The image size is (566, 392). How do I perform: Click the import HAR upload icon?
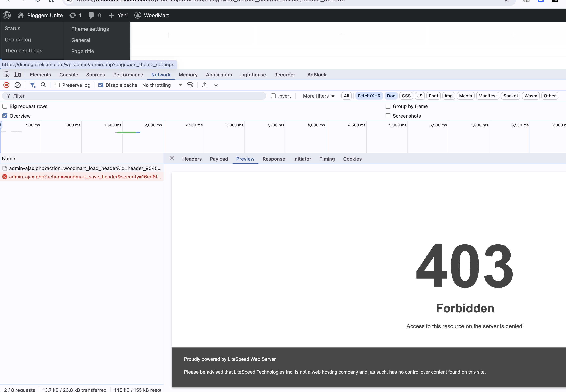click(205, 85)
